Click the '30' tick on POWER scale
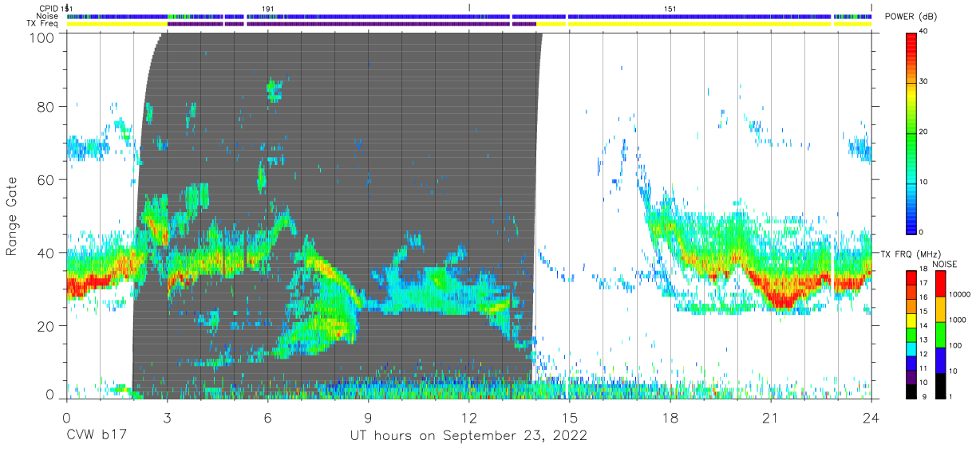Viewport: 980px width, 452px height. coord(923,81)
